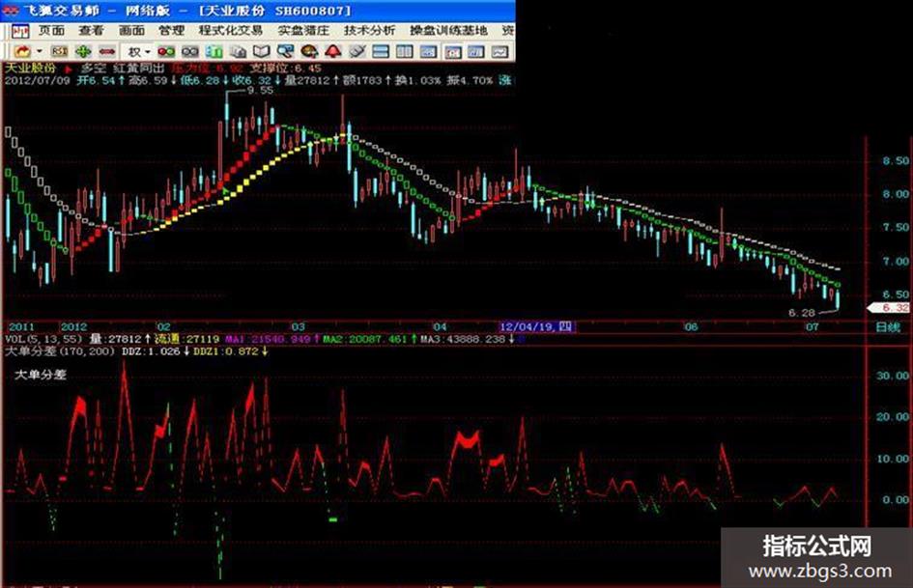The height and width of the screenshot is (588, 913).
Task: Click the green bar chart toolbar icon
Action: coord(214,52)
